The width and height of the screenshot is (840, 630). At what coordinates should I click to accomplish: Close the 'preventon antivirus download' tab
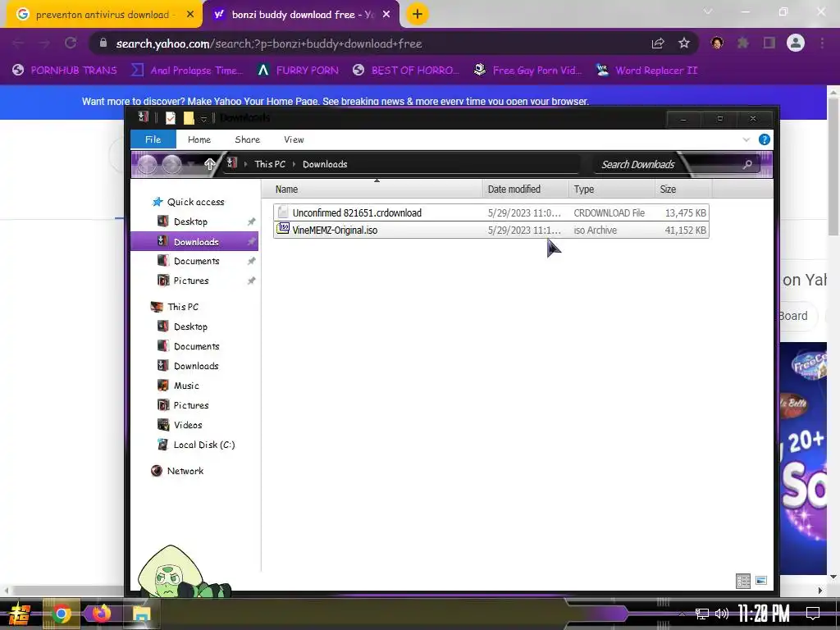pyautogui.click(x=190, y=15)
